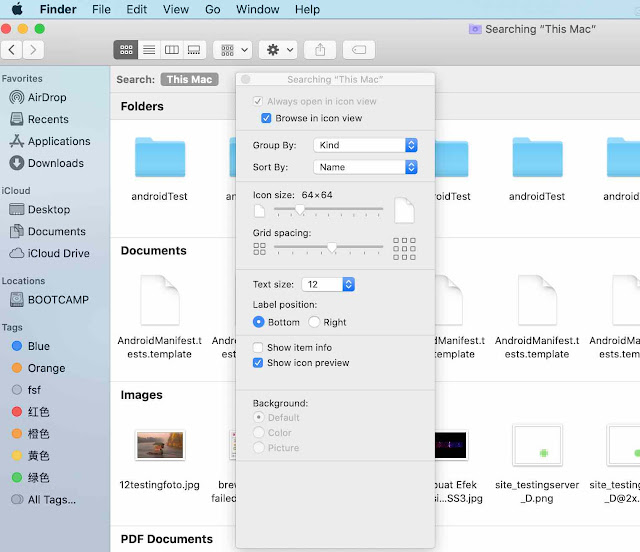Click the Icon size slider handle

(300, 209)
